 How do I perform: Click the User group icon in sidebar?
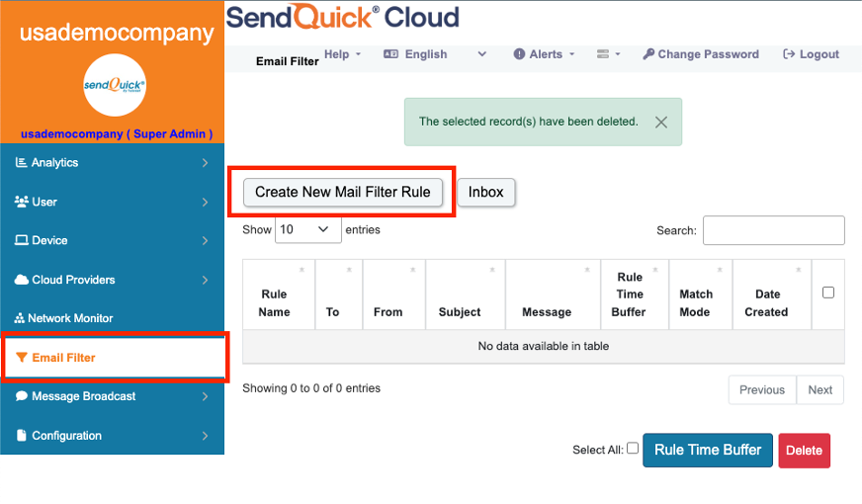point(22,202)
